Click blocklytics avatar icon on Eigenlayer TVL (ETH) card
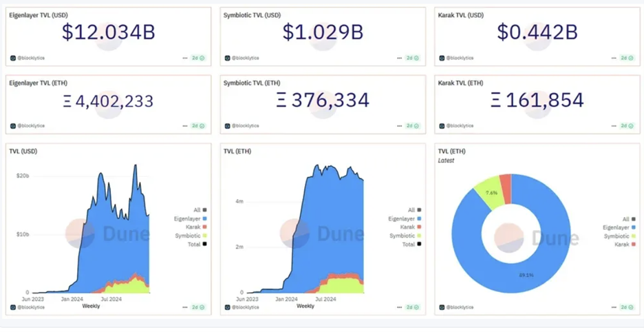 pyautogui.click(x=13, y=126)
